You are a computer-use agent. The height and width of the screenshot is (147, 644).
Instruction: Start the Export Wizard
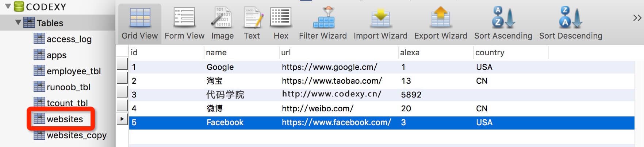[441, 23]
